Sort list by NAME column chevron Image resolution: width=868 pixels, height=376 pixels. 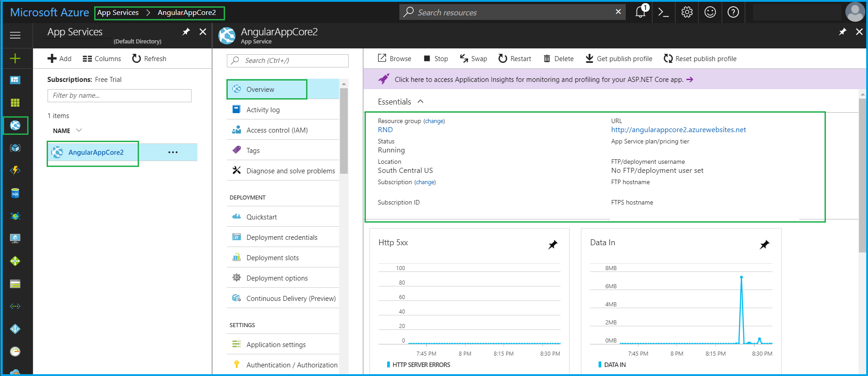tap(79, 130)
